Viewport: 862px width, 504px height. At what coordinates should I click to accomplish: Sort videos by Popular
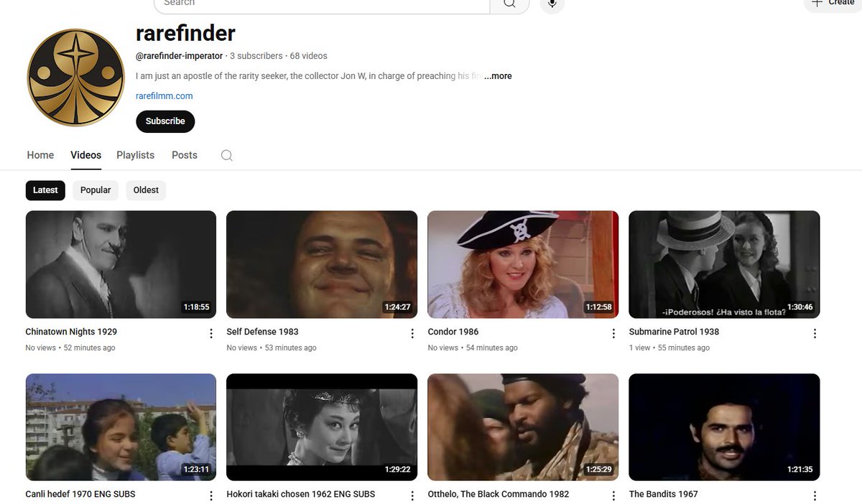(96, 190)
